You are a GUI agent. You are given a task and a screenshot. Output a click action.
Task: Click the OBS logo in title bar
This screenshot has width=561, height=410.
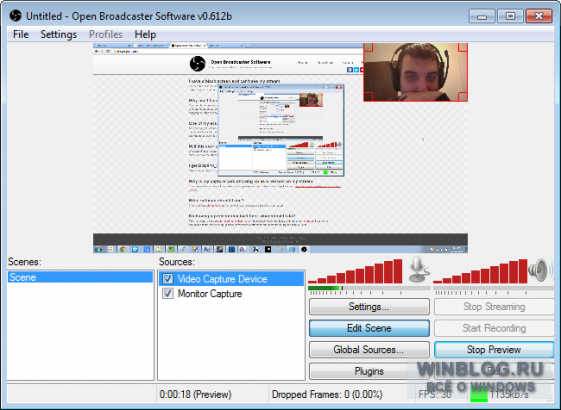pos(15,16)
